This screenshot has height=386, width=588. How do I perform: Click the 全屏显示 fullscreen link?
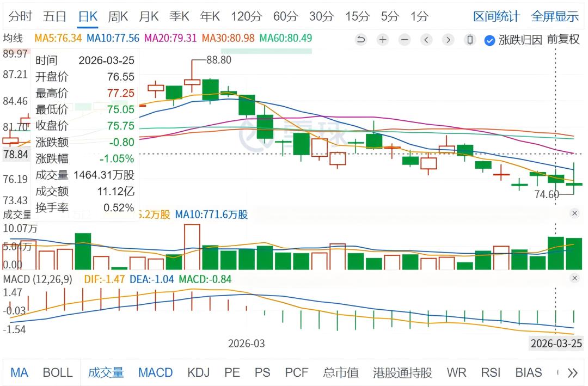pyautogui.click(x=554, y=16)
